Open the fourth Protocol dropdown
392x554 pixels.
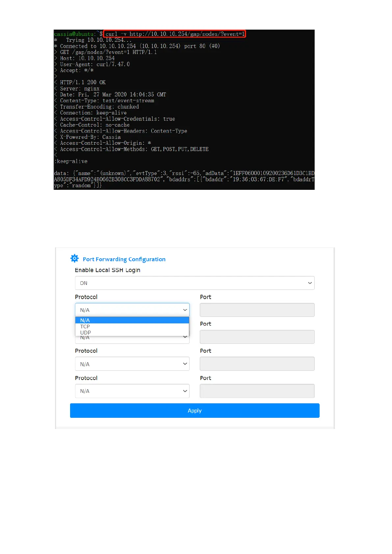(x=132, y=391)
